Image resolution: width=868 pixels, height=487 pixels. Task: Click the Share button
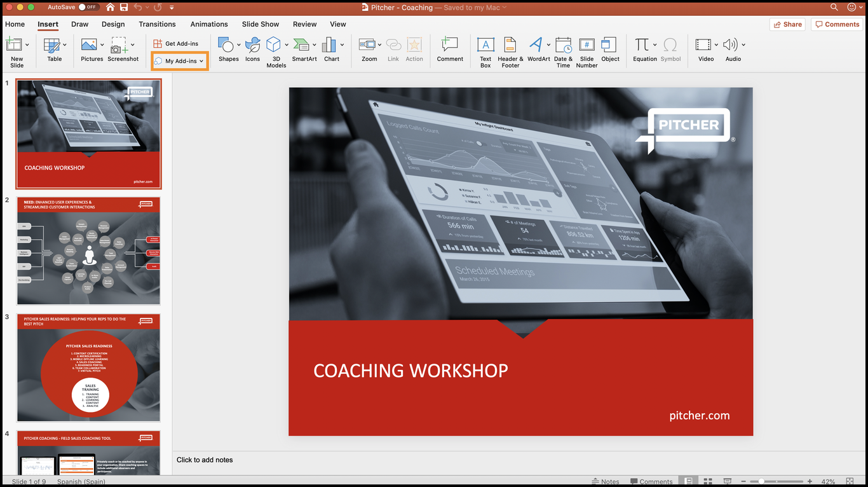click(x=787, y=24)
